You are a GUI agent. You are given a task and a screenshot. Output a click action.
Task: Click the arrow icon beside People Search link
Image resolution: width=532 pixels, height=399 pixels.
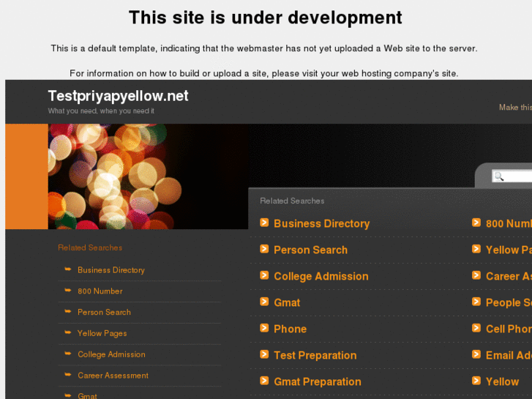pyautogui.click(x=476, y=302)
